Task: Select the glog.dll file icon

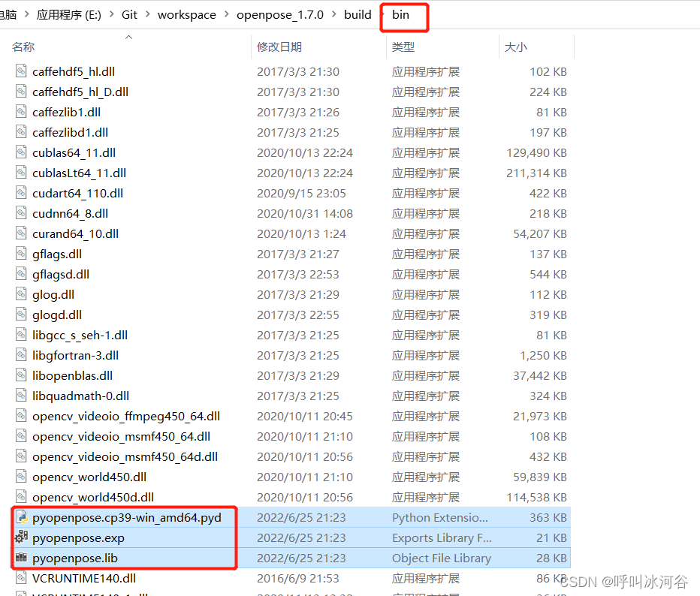Action: click(x=20, y=294)
